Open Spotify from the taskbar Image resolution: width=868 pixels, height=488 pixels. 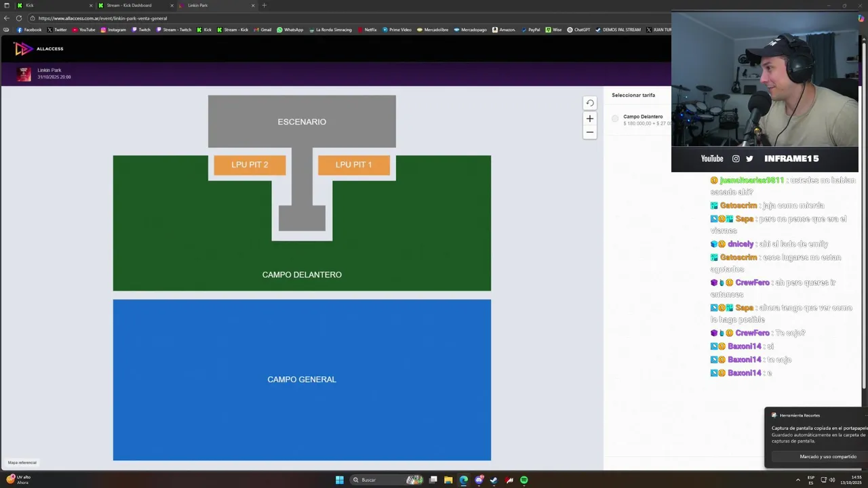pos(524,480)
